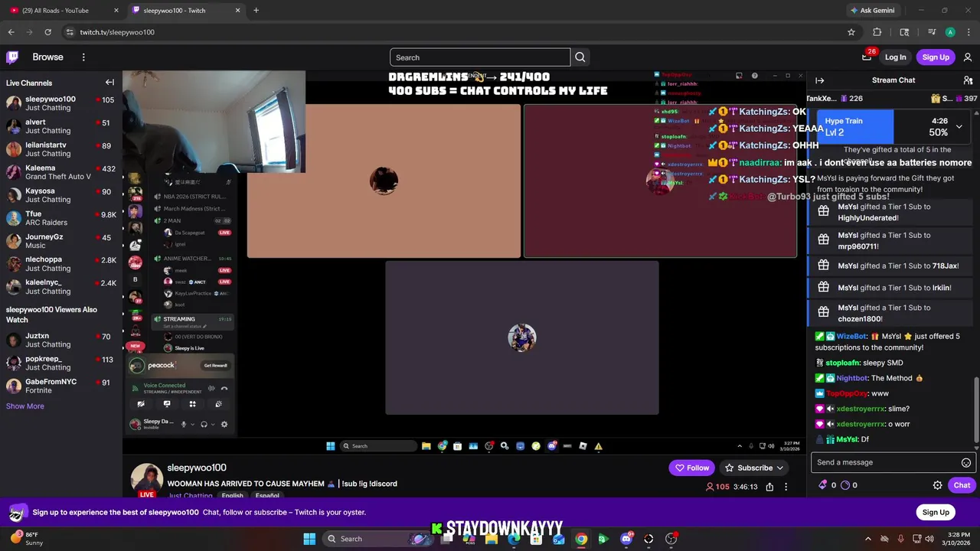
Task: Open Kaysosa channel in sidebar
Action: (61, 195)
